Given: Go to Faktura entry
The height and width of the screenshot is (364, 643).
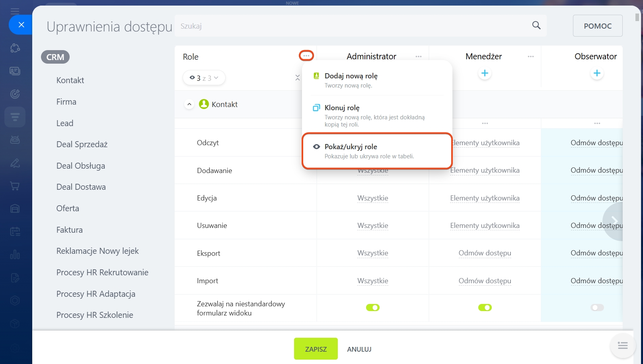Looking at the screenshot, I should 70,230.
